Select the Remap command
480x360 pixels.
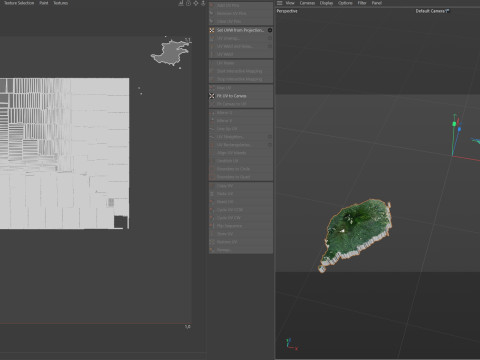(241, 250)
